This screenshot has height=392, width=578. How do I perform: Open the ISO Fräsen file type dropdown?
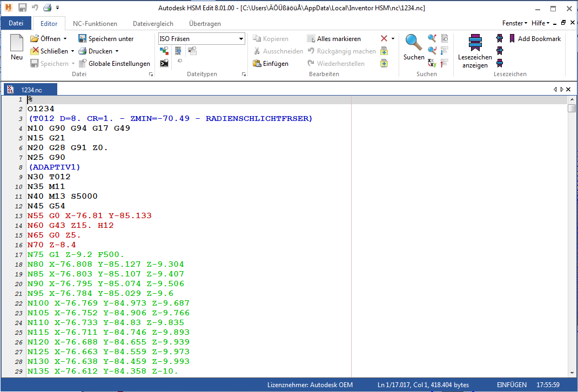tap(241, 39)
